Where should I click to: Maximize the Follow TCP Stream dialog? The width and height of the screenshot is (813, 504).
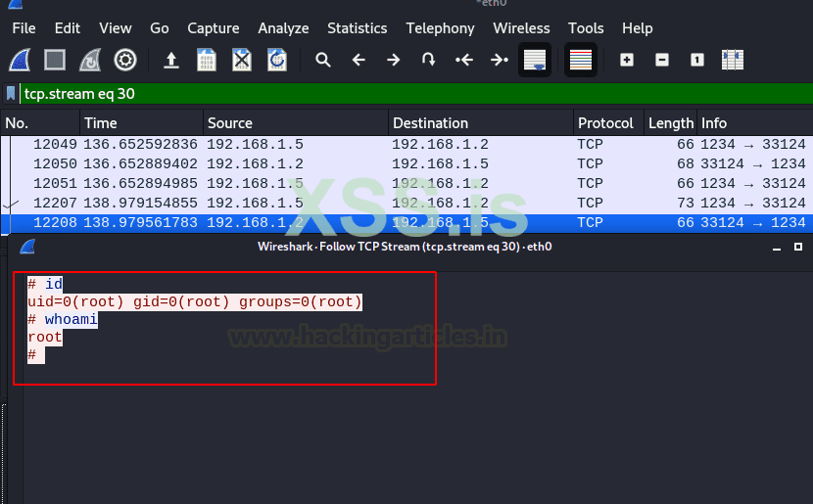coord(798,247)
